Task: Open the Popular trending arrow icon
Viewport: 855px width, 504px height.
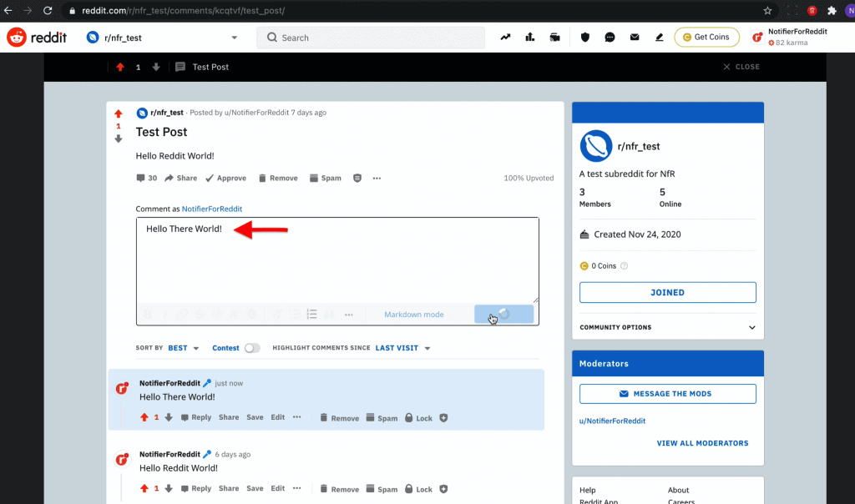Action: pyautogui.click(x=505, y=38)
